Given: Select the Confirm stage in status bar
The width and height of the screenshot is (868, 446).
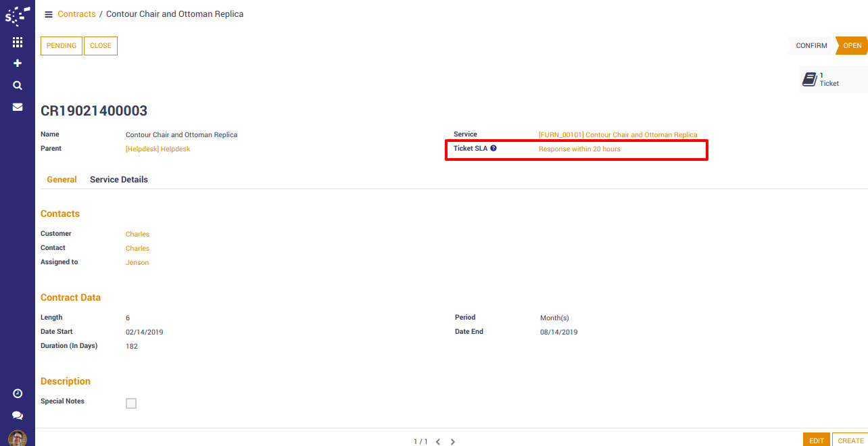Looking at the screenshot, I should click(811, 46).
